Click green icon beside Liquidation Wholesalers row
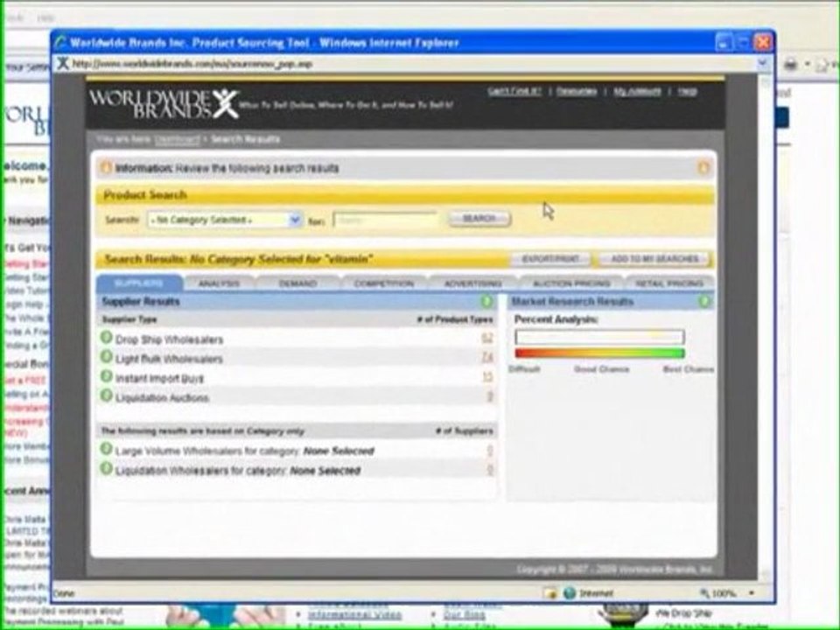 click(x=106, y=468)
